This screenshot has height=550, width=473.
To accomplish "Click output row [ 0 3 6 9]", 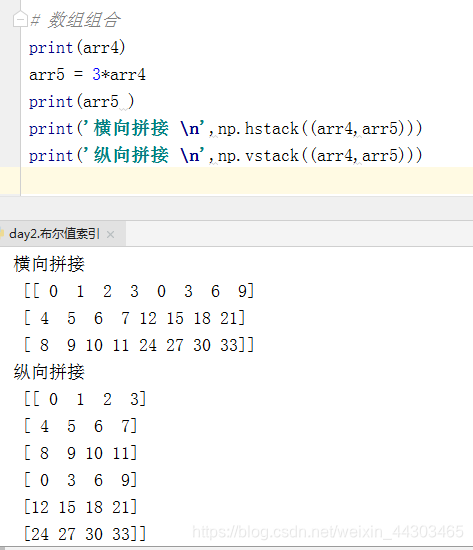I will click(x=80, y=480).
